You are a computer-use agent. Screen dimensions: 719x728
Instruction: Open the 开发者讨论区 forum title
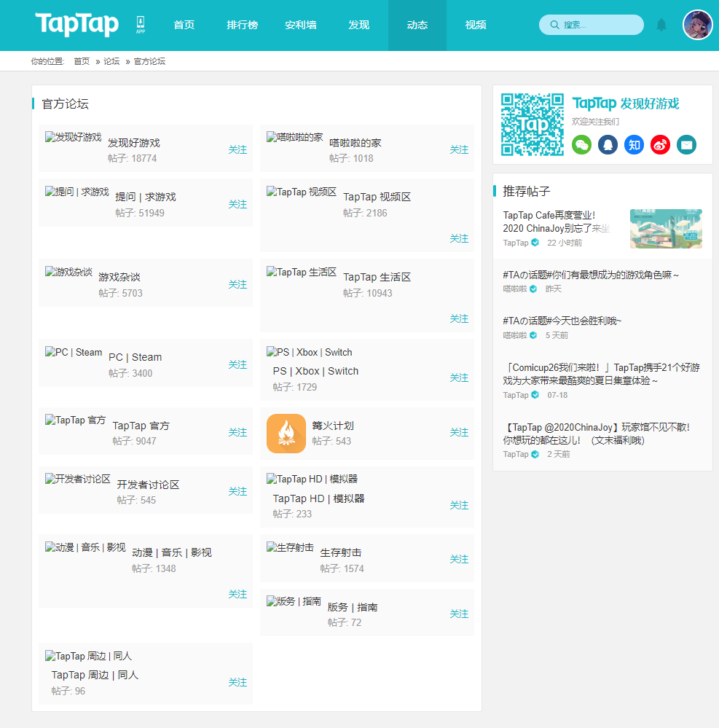(x=148, y=485)
